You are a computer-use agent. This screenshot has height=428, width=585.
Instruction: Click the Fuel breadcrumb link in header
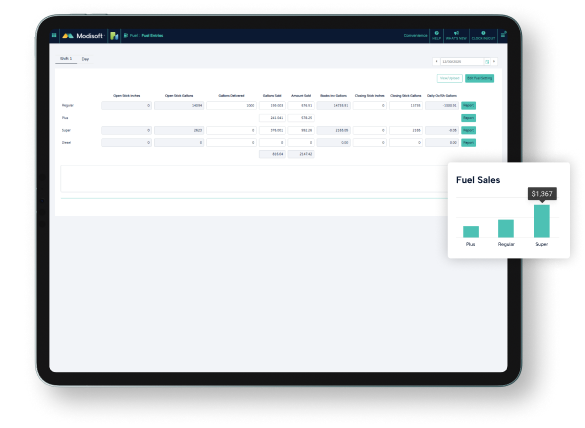click(x=134, y=36)
